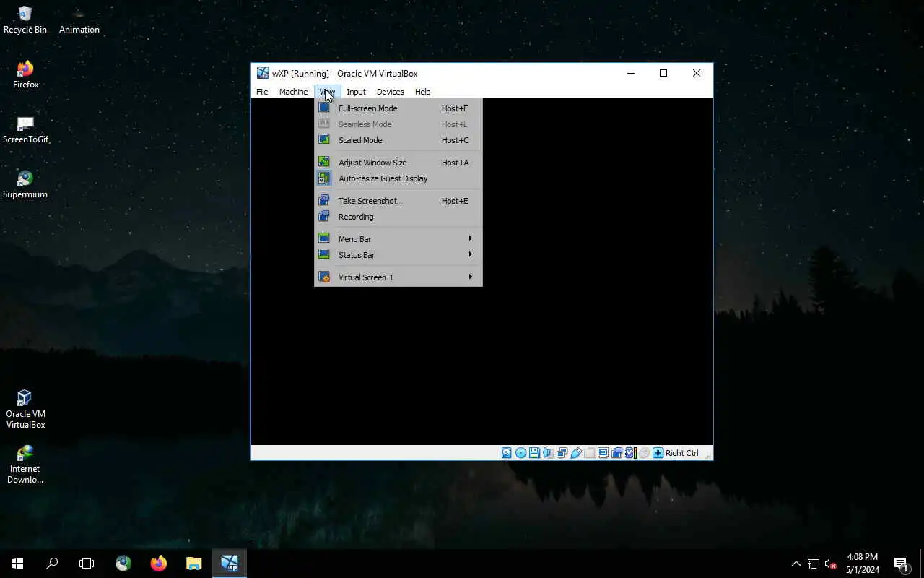
Task: Click the Right Ctrl host key label
Action: coord(682,453)
